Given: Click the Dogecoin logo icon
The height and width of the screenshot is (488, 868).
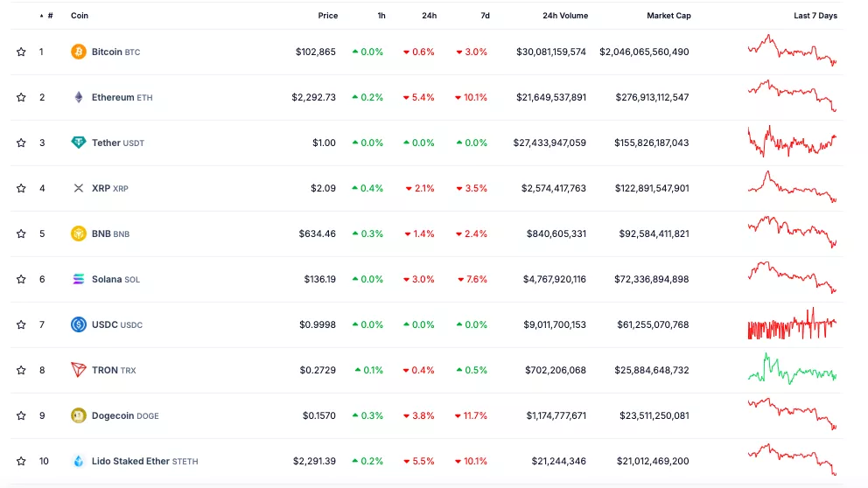Looking at the screenshot, I should click(78, 415).
